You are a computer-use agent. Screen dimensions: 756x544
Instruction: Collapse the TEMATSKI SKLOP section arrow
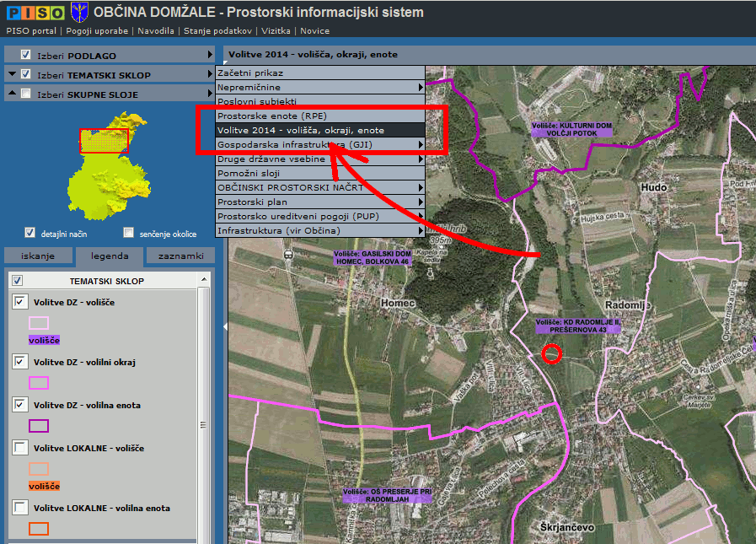pyautogui.click(x=12, y=74)
